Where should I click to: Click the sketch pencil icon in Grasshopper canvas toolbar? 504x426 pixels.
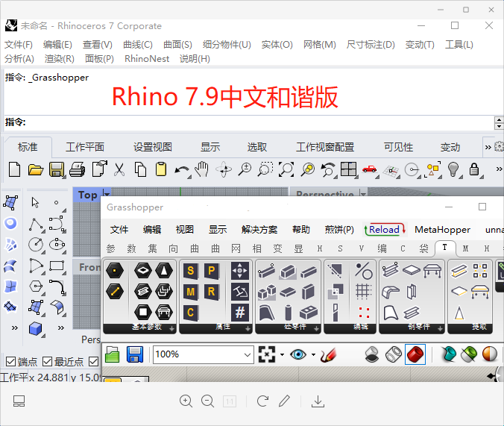328,355
